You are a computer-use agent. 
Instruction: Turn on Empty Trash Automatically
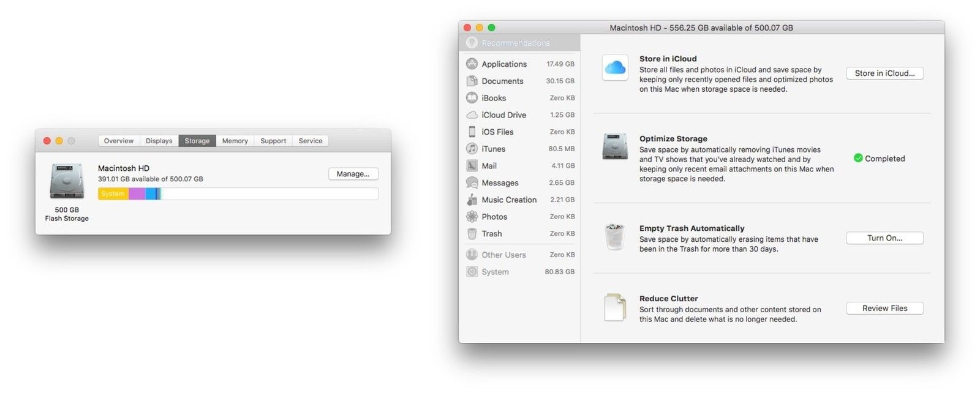884,238
